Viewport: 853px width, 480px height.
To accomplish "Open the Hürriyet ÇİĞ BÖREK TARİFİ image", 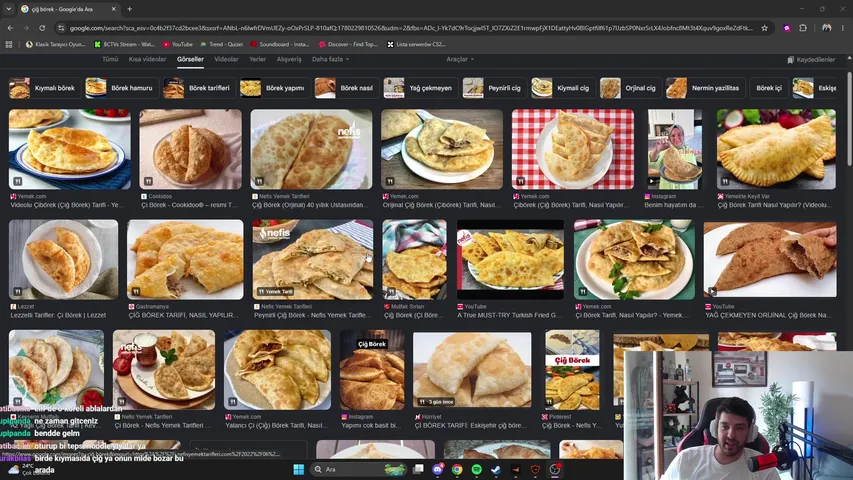I will pos(472,370).
